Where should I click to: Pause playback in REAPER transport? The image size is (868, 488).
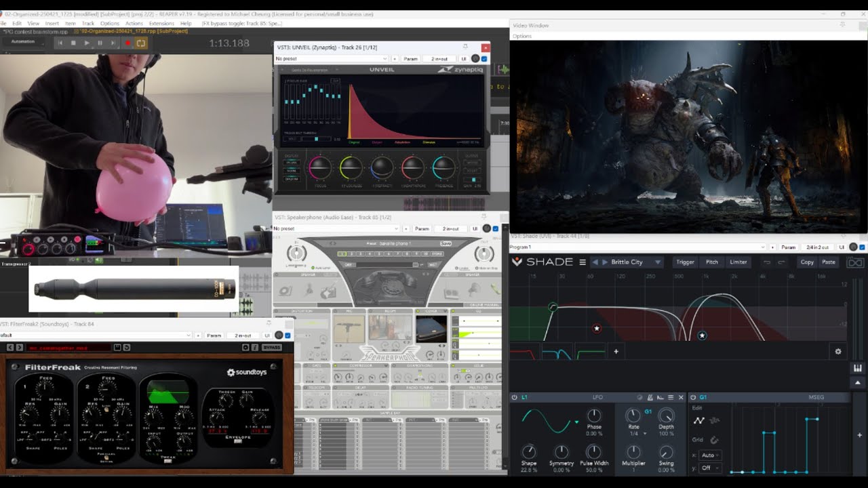click(x=100, y=43)
